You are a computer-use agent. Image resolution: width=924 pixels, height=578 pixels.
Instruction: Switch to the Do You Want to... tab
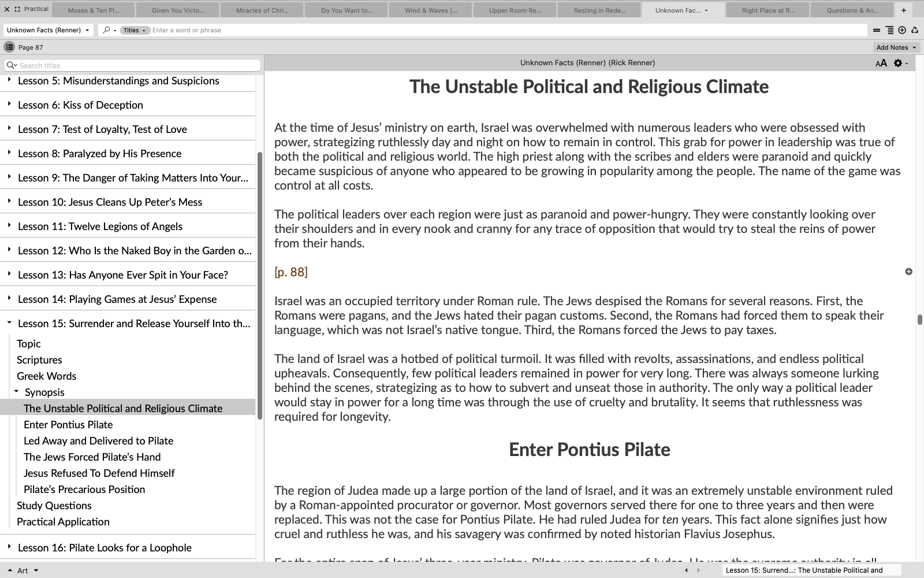[x=346, y=10]
